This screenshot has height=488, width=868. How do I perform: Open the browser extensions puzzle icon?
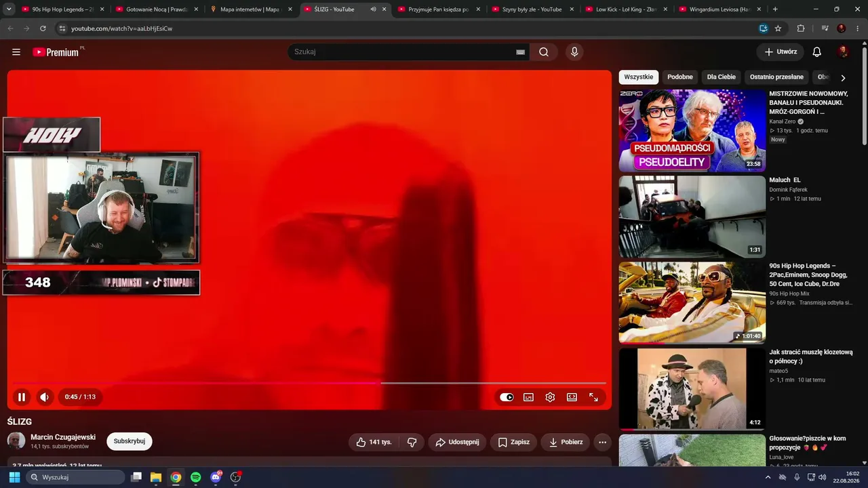[x=801, y=28]
